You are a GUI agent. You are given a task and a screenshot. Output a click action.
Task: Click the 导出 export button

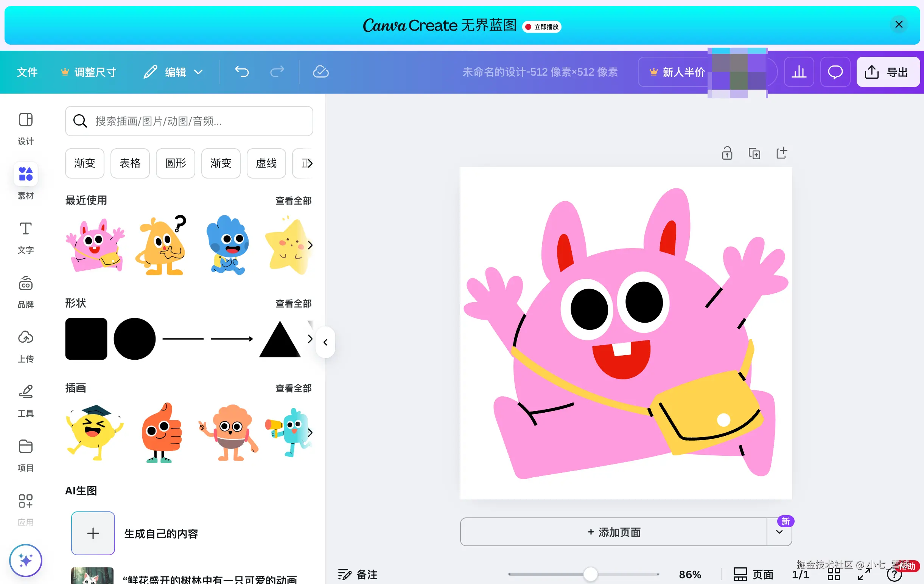click(888, 72)
